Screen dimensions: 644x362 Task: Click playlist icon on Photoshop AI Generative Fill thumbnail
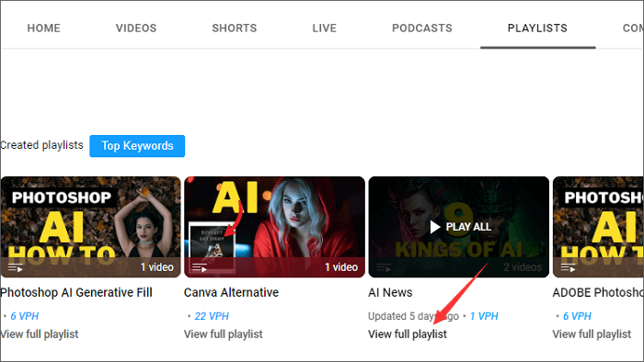(x=16, y=267)
